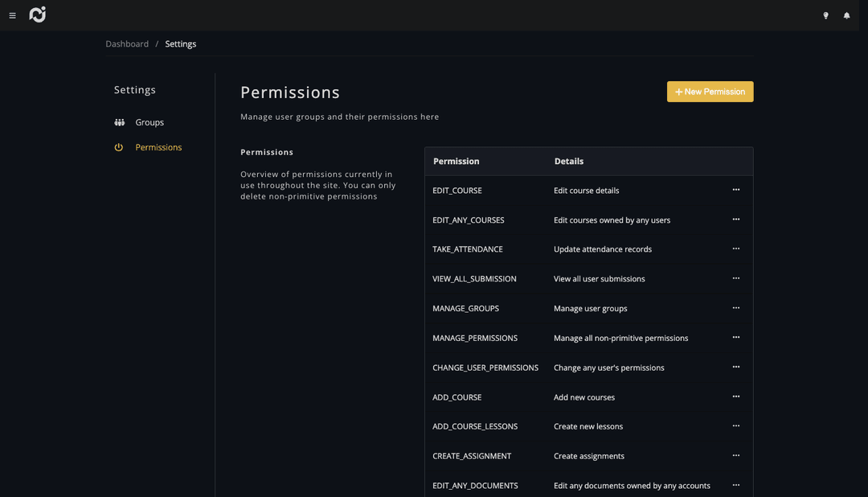Screen dimensions: 868x497
Task: Select the EDIT_COURSE permission name
Action: point(457,191)
